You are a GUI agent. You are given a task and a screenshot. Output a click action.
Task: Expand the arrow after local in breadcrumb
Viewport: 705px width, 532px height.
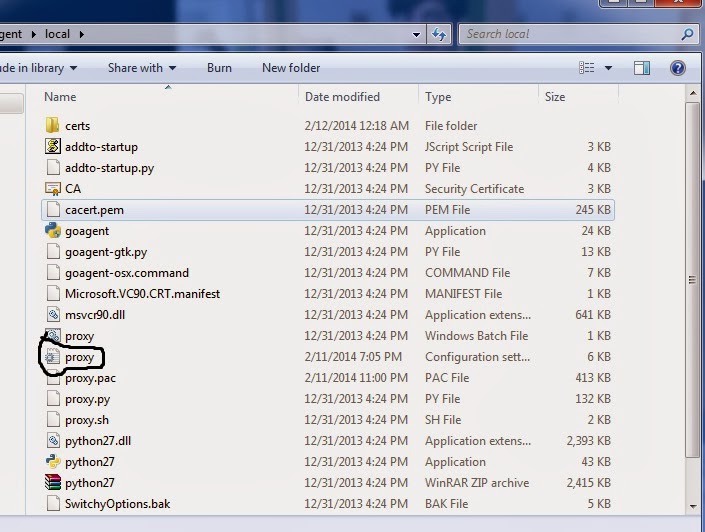click(81, 34)
